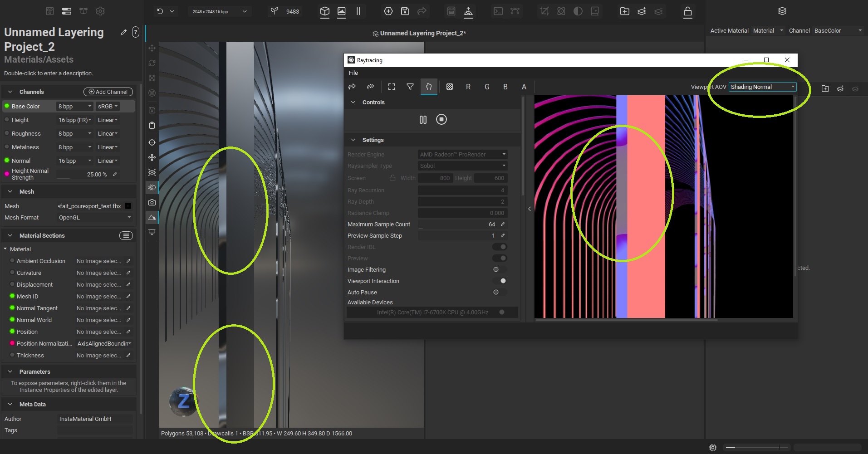
Task: Stop the raytracing render
Action: (x=441, y=119)
